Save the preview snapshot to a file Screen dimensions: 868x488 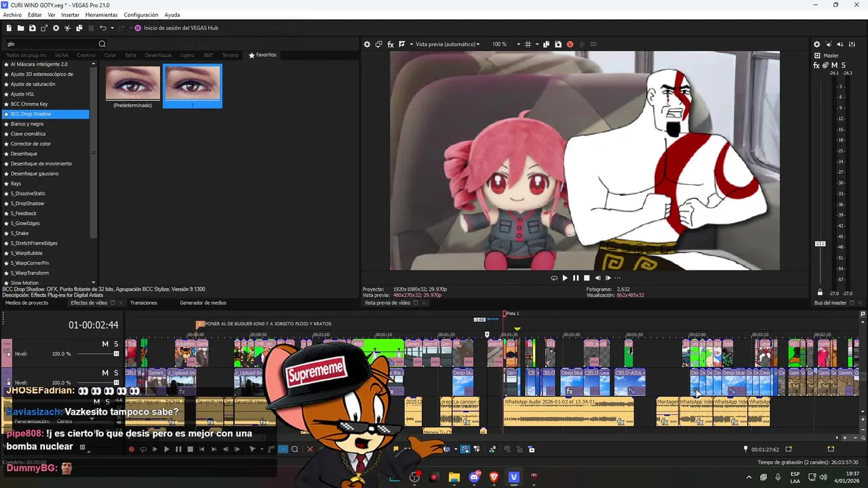[558, 44]
